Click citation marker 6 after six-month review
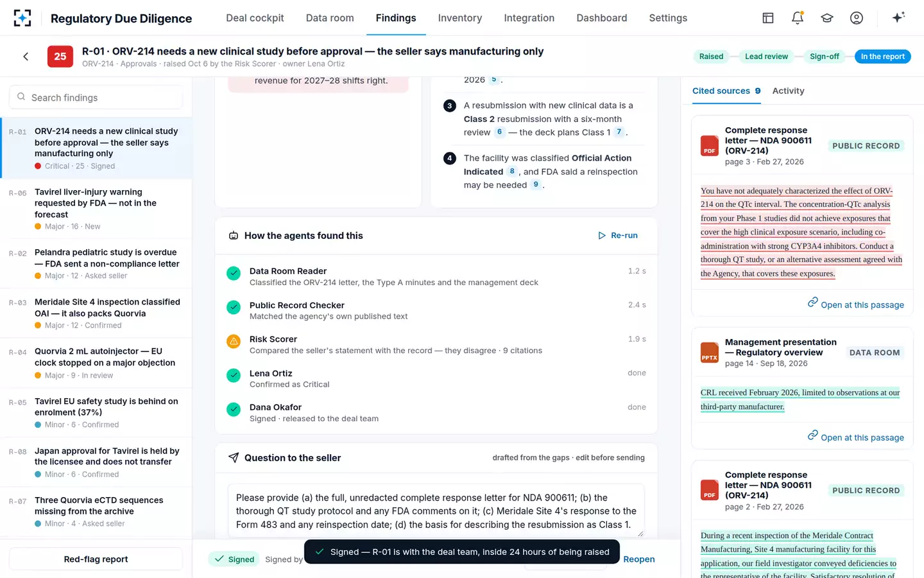Screen dimensions: 924x578 pos(499,132)
